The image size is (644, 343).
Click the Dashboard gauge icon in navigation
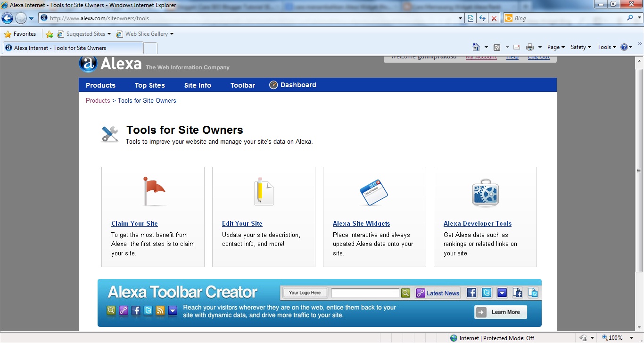pyautogui.click(x=273, y=85)
